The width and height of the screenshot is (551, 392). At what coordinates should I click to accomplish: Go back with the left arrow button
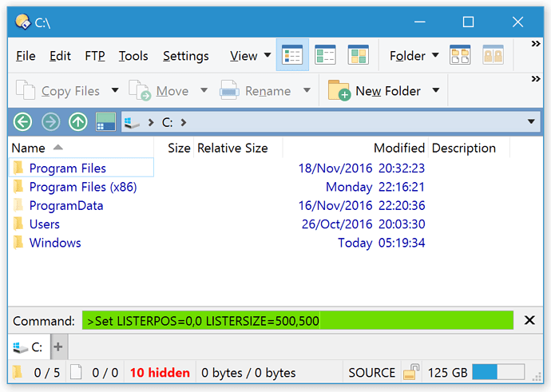point(23,122)
